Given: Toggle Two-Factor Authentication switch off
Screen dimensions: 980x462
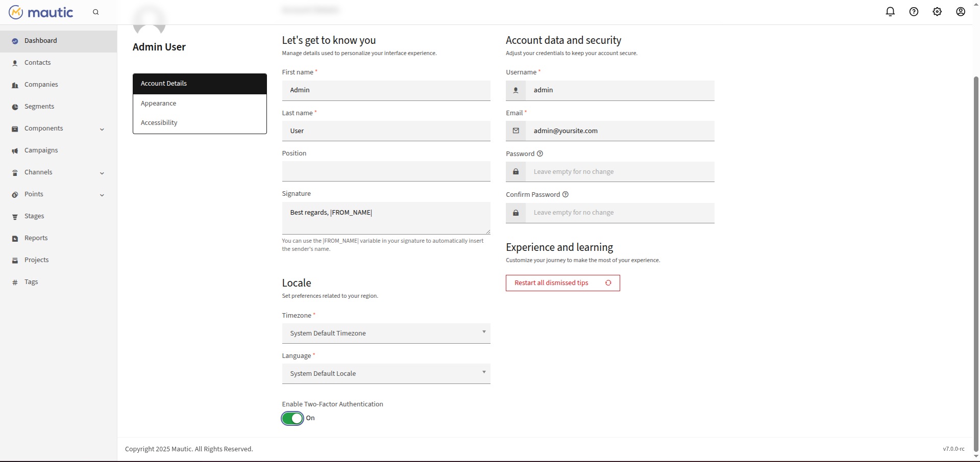Looking at the screenshot, I should click(x=292, y=418).
